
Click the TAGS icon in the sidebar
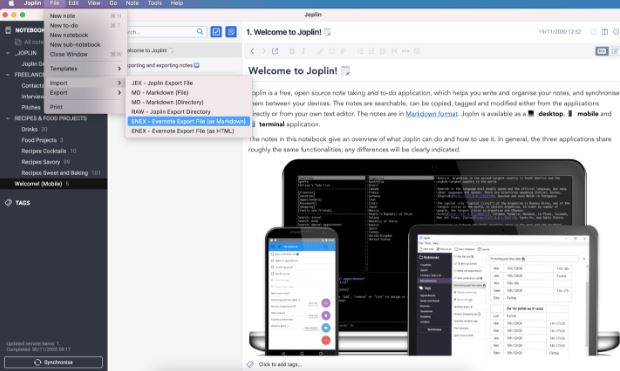click(8, 203)
